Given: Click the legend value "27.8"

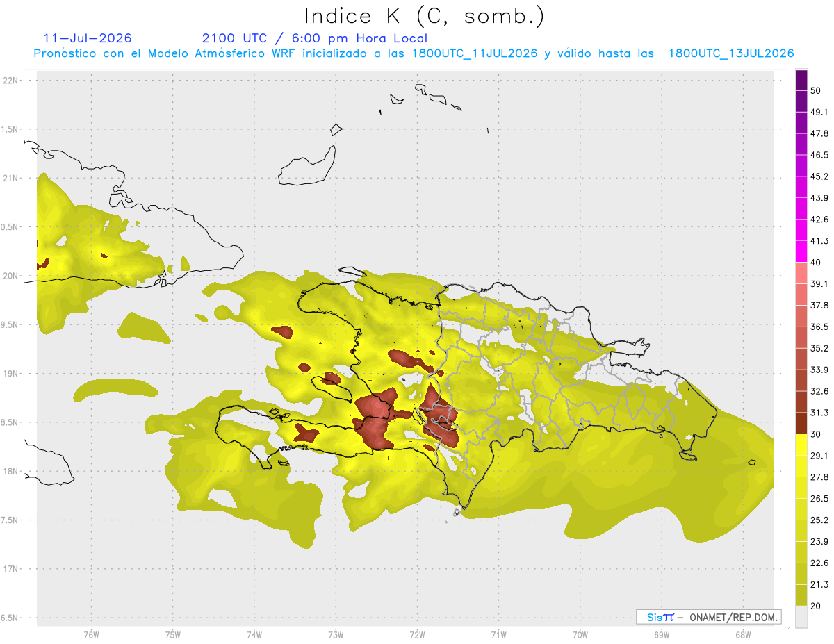Looking at the screenshot, I should coord(819,477).
